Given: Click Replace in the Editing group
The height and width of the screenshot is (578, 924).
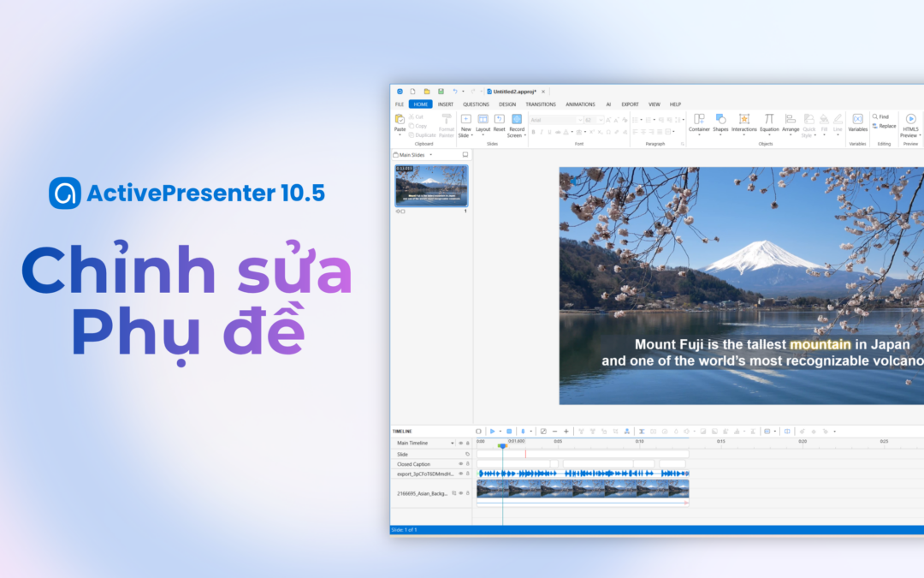Looking at the screenshot, I should [x=884, y=126].
